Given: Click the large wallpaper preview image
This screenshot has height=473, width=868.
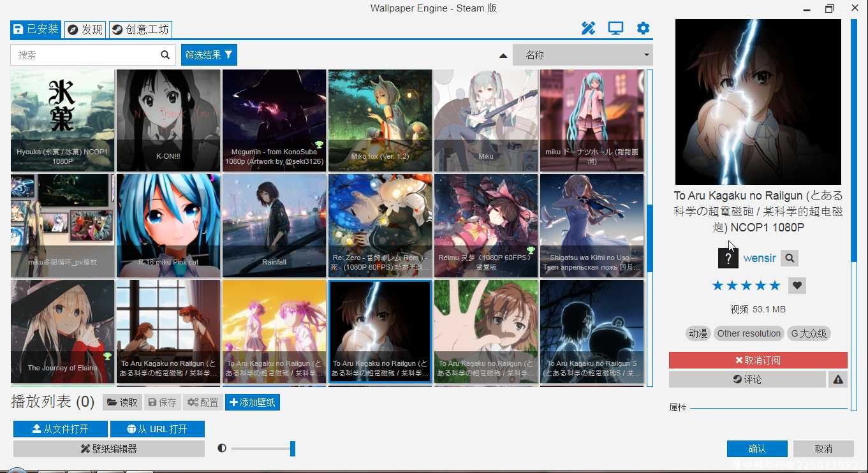Looking at the screenshot, I should 758,102.
